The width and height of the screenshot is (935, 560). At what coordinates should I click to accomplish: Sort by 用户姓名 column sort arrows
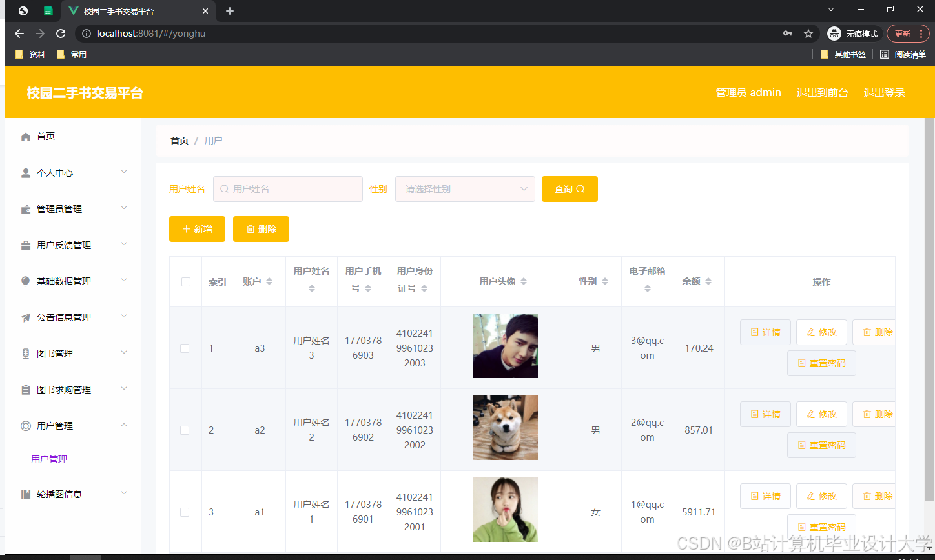[x=312, y=288]
